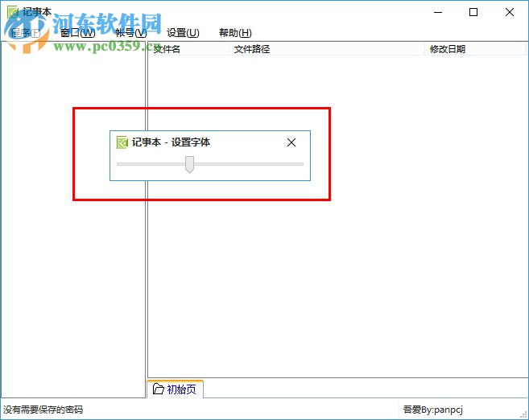
Task: Click the window resize grip
Action: pos(523,415)
